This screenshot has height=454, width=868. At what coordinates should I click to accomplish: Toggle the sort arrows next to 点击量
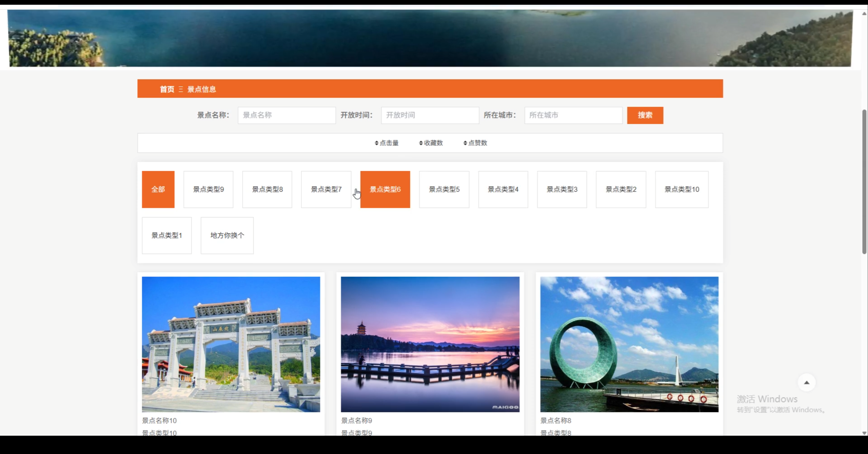(x=377, y=143)
